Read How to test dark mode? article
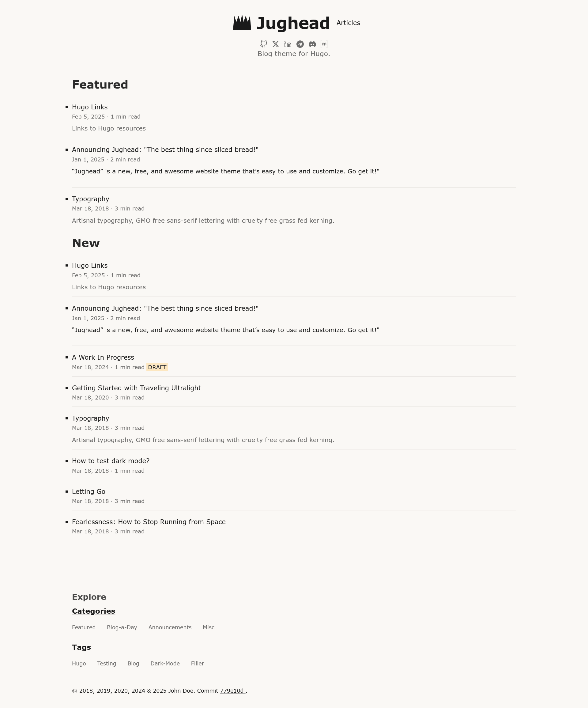The image size is (588, 708). (x=111, y=461)
